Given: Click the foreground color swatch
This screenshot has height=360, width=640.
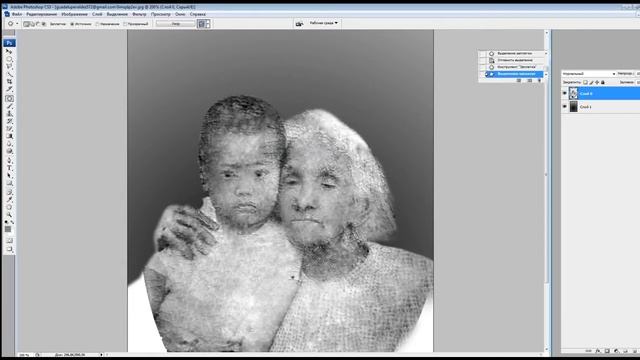Looking at the screenshot, I should [8, 229].
